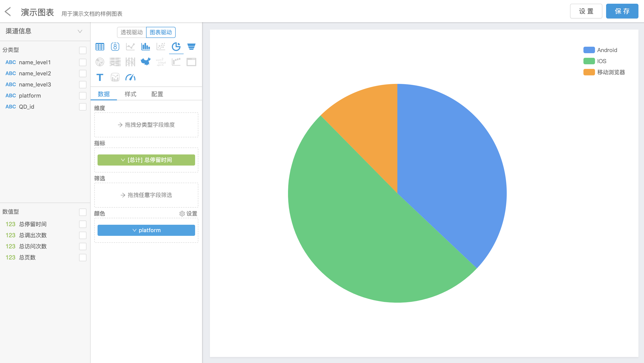Screen dimensions: 644x363
Task: Click the Android legend color swatch
Action: coord(589,50)
